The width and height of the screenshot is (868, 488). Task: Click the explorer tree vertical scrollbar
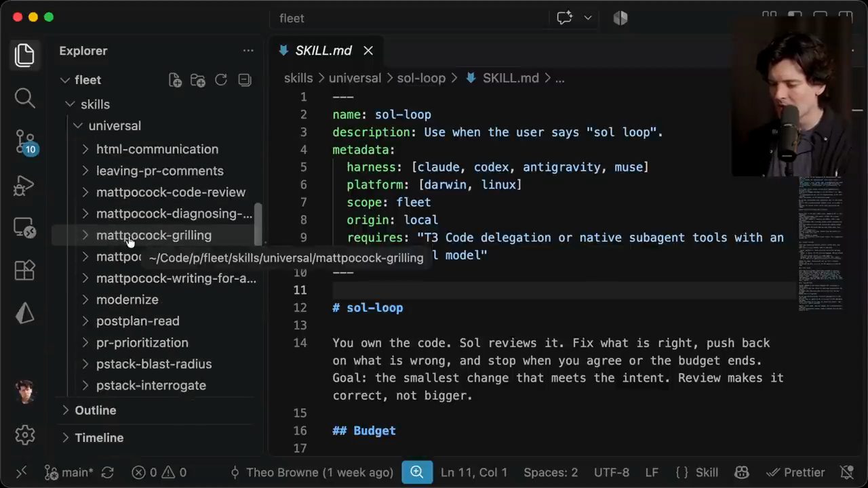click(258, 224)
